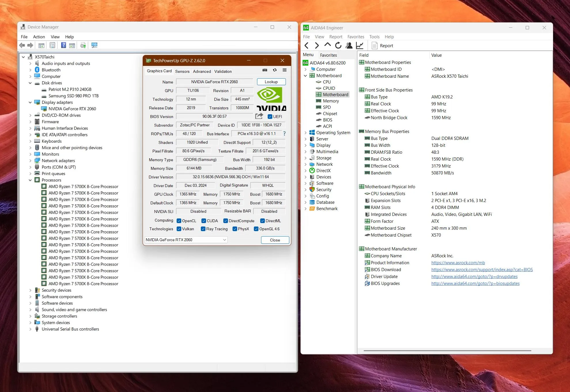Click Scan for hardware changes monitor icon
Viewport: 570px width, 392px height.
(x=94, y=45)
